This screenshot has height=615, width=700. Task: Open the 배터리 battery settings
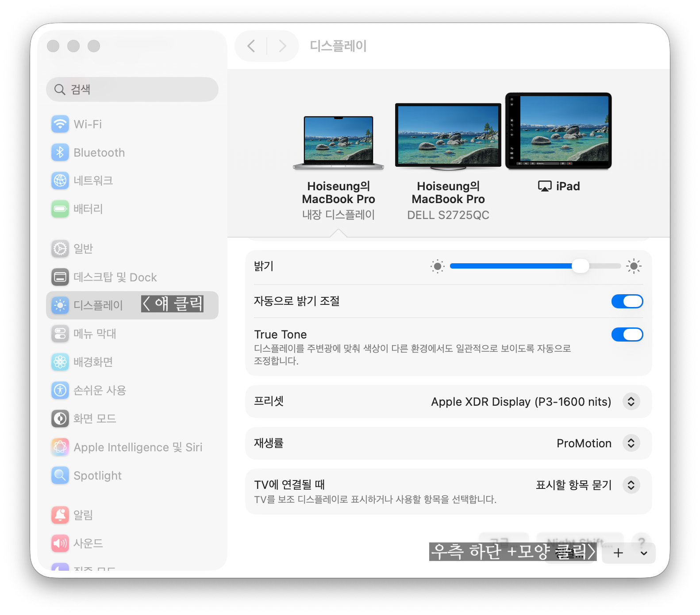(132, 209)
